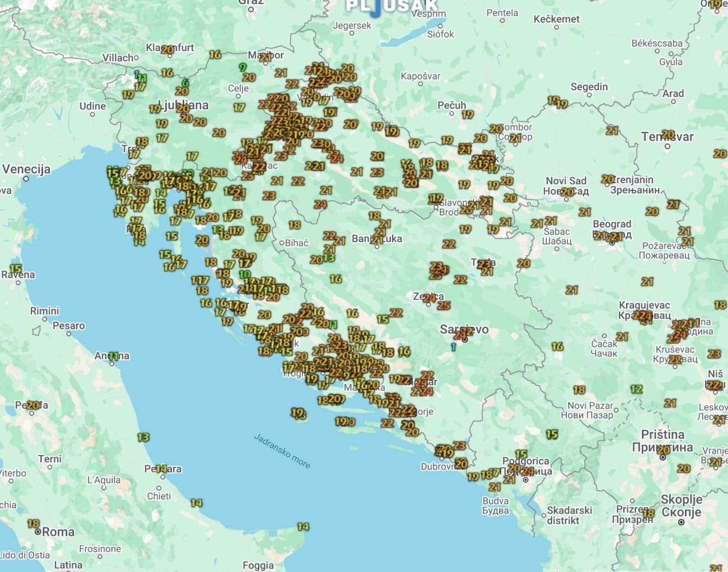Select the Kečkemet city label
Viewport: 728px width, 572px height.
[x=556, y=19]
